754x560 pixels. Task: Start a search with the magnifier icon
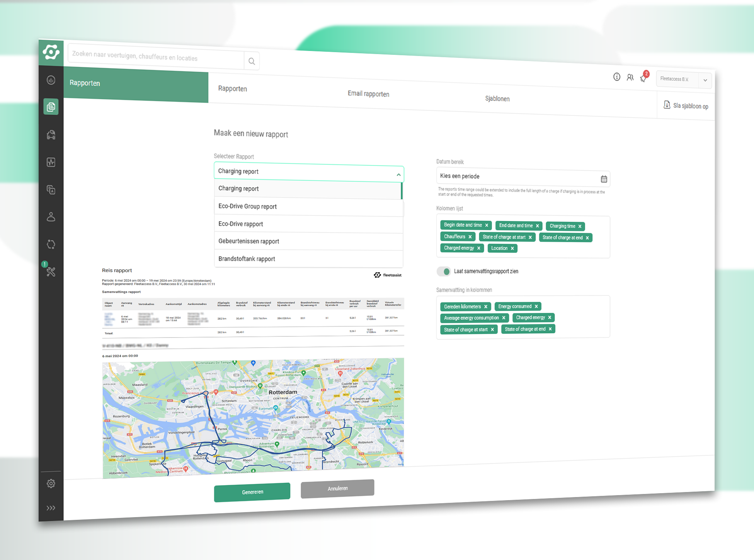coord(252,61)
